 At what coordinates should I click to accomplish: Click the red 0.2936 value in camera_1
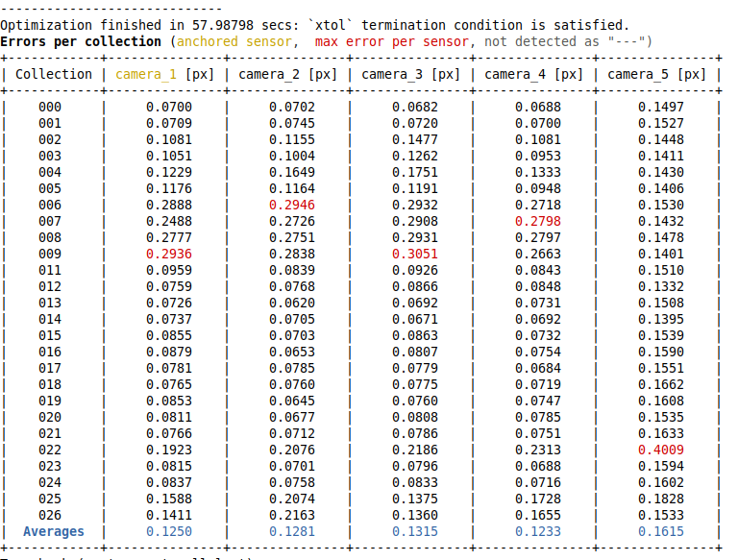click(168, 254)
